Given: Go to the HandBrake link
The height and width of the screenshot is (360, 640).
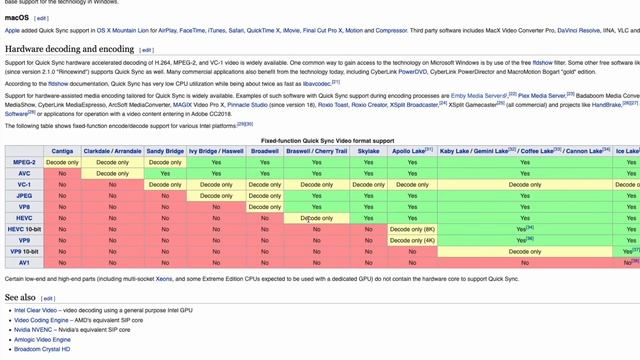Looking at the screenshot, I should click(607, 105).
